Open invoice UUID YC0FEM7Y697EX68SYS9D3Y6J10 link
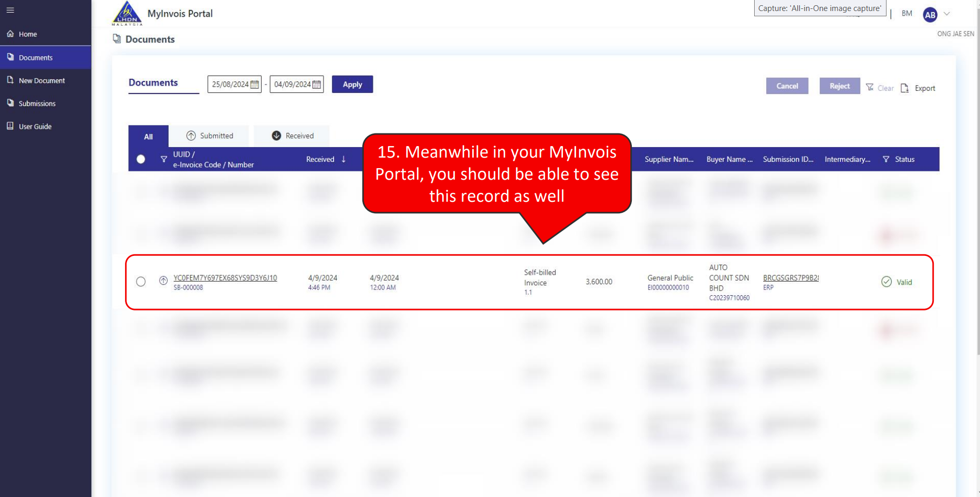 pos(225,278)
